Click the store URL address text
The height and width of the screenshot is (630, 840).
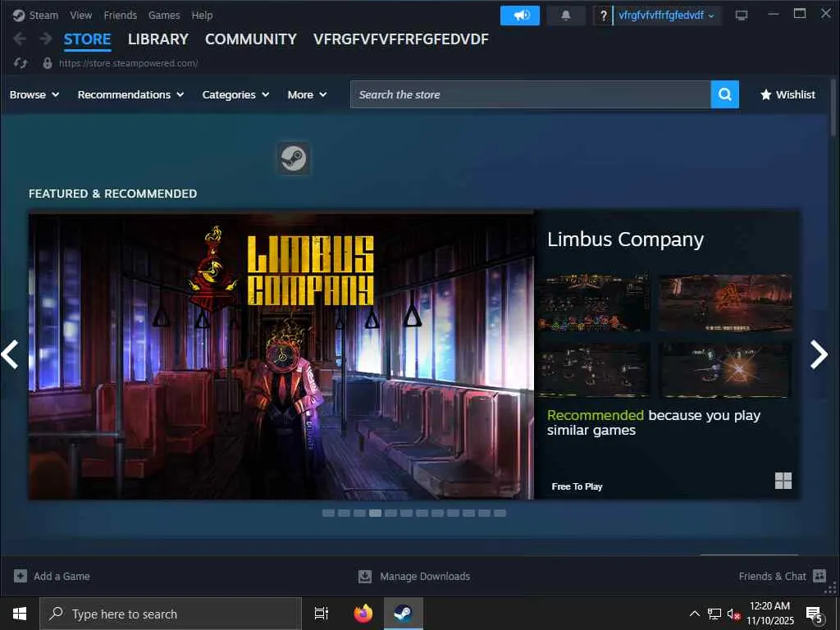(129, 63)
